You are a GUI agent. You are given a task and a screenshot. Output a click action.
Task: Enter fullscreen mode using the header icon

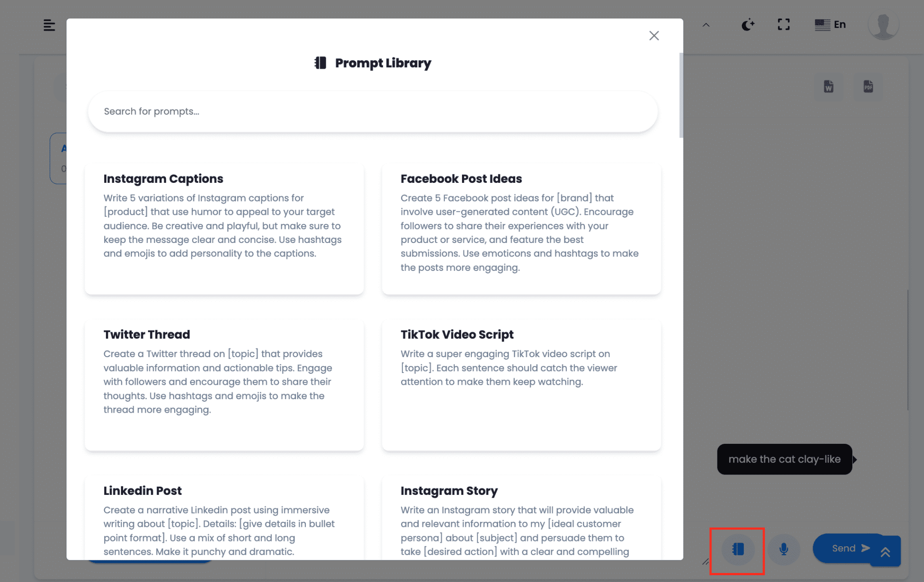click(784, 25)
